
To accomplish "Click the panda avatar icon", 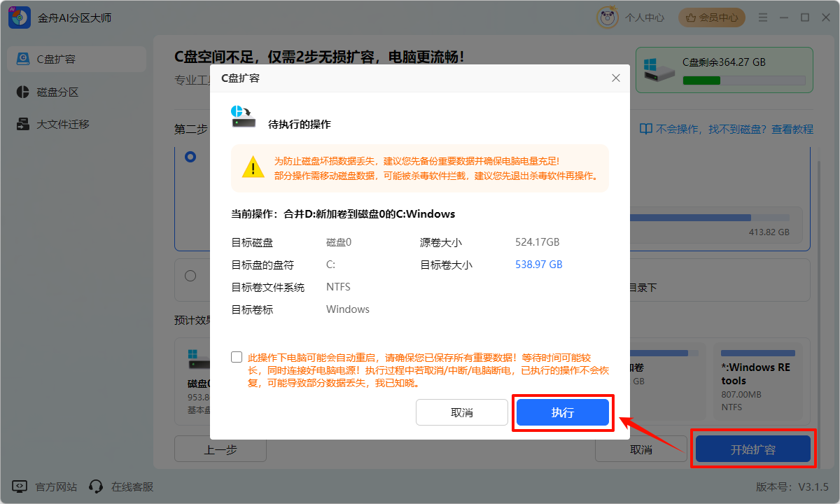I will tap(608, 17).
